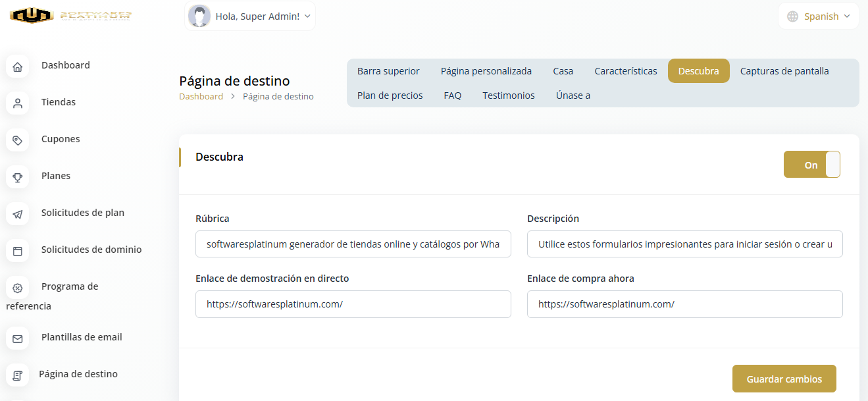Click the Cupones tag icon
868x401 pixels.
[18, 140]
